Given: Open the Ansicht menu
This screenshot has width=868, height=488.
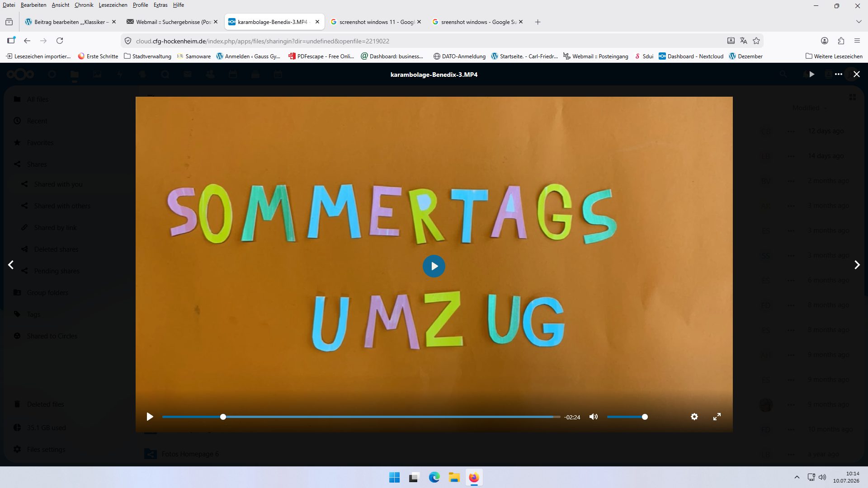Looking at the screenshot, I should point(61,5).
